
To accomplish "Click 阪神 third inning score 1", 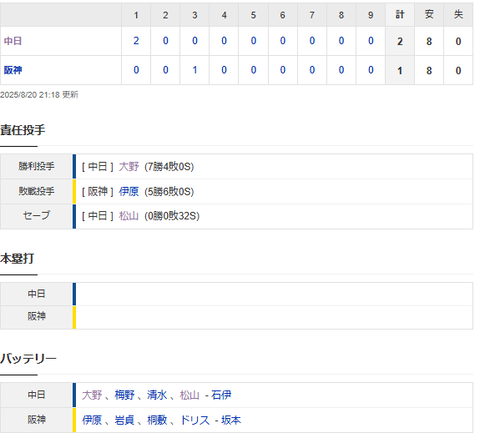I will tap(195, 70).
